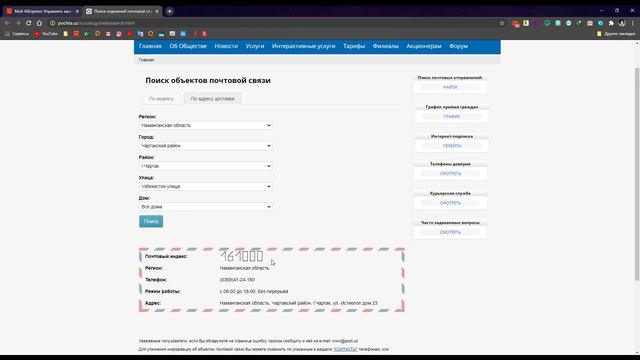The image size is (640, 360).
Task: Open the Новости menu item
Action: pyautogui.click(x=226, y=46)
